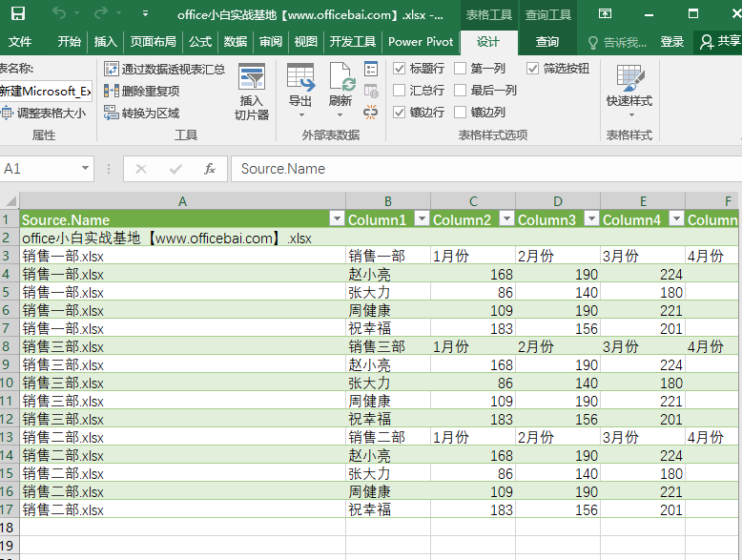Click the Unlink icon in external data
Image resolution: width=742 pixels, height=560 pixels.
pyautogui.click(x=371, y=113)
